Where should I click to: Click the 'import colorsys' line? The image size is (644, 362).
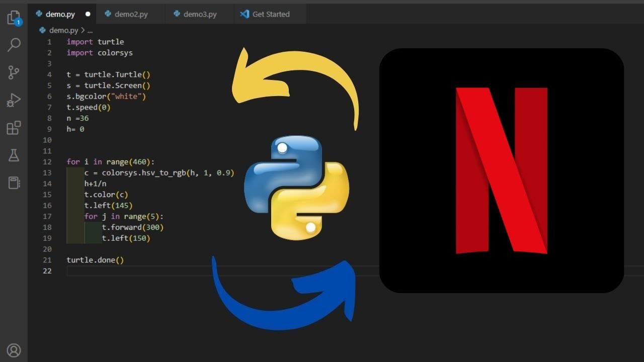100,53
